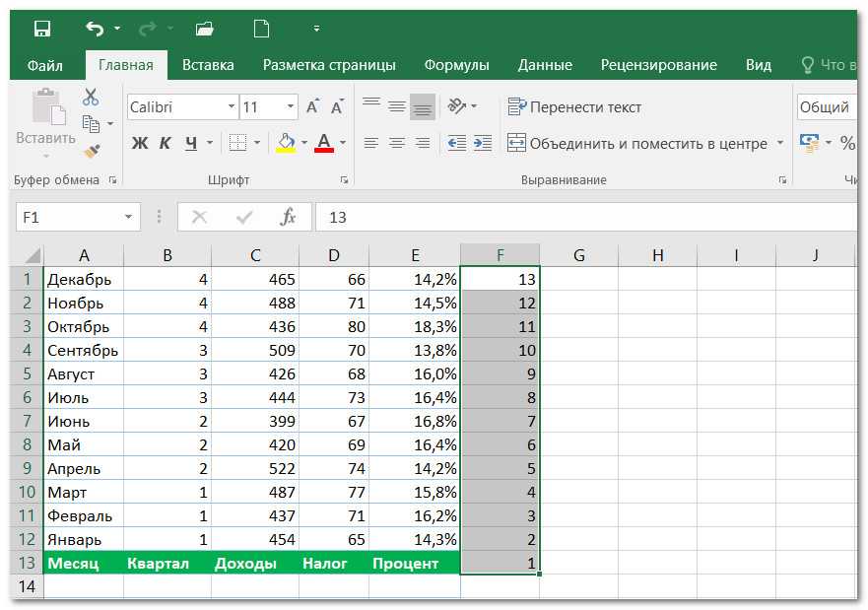
Task: Select cell A13 containing Месяц
Action: (x=84, y=563)
